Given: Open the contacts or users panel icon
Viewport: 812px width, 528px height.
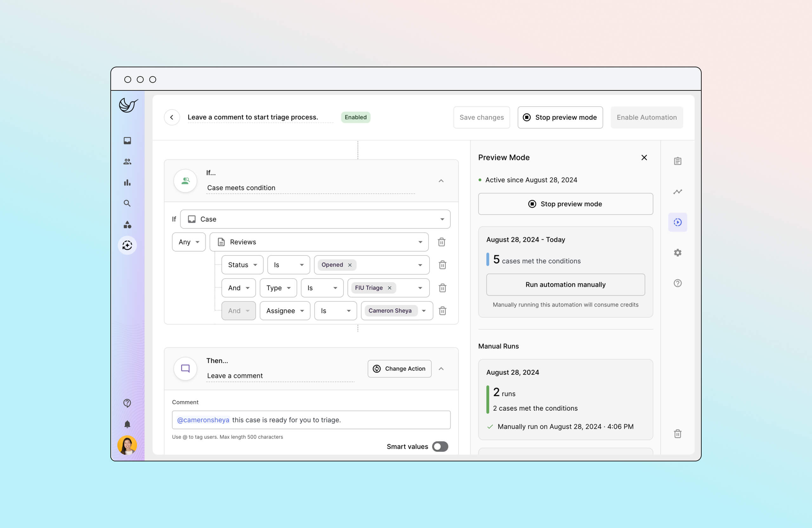Looking at the screenshot, I should coord(128,161).
